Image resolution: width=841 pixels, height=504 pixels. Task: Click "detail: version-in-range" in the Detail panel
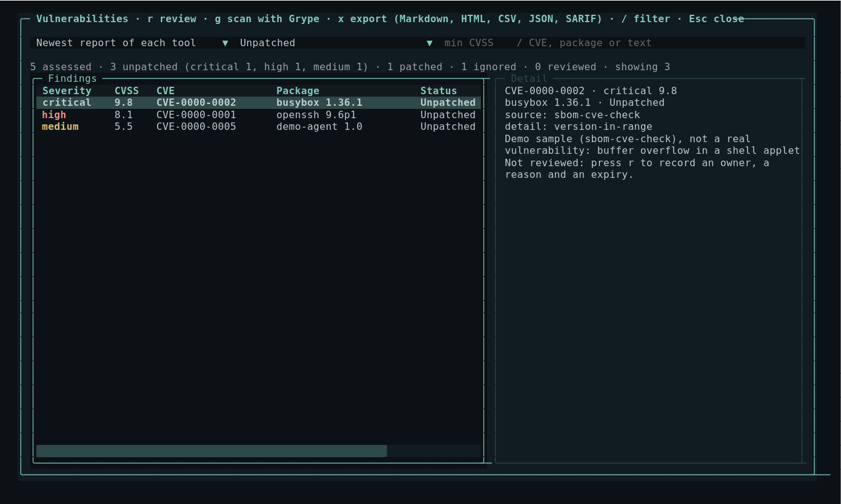tap(579, 127)
